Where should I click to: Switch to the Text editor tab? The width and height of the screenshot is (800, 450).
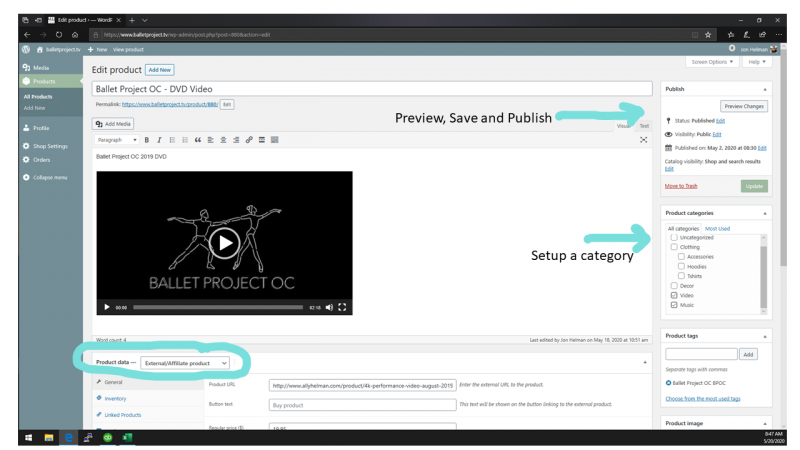tap(644, 126)
